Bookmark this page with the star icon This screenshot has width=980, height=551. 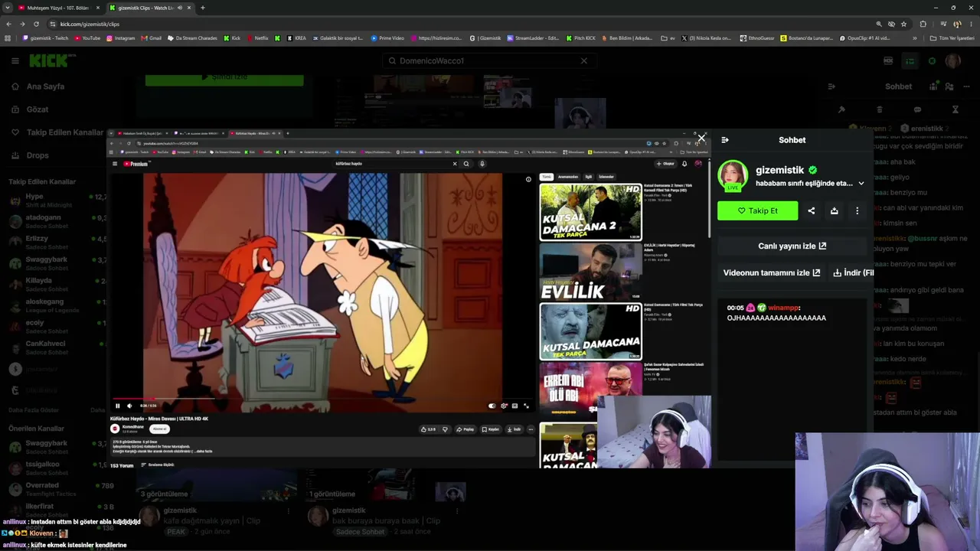[x=903, y=24]
